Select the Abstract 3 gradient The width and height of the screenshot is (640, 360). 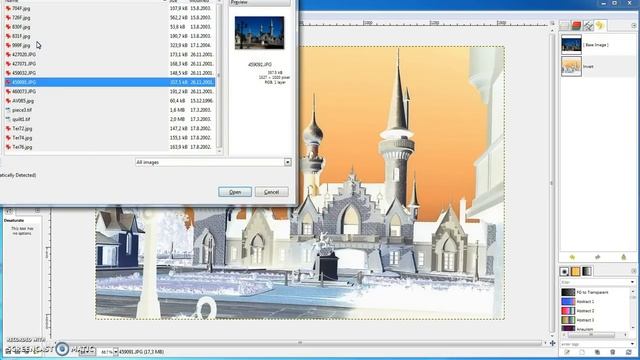coord(596,320)
